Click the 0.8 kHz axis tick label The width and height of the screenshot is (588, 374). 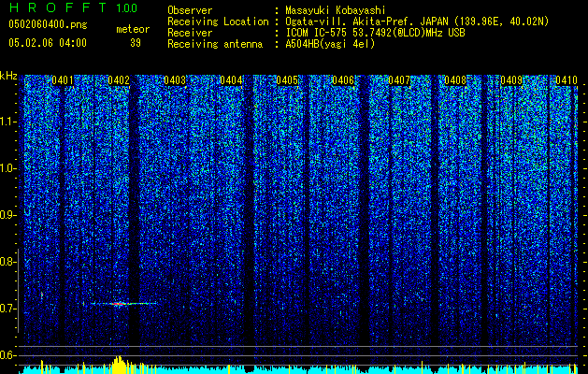click(x=7, y=262)
